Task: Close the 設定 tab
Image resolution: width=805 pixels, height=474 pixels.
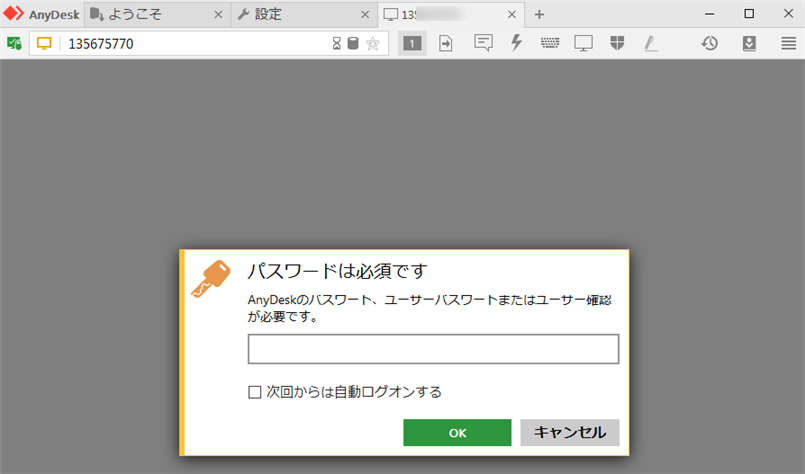Action: (365, 15)
